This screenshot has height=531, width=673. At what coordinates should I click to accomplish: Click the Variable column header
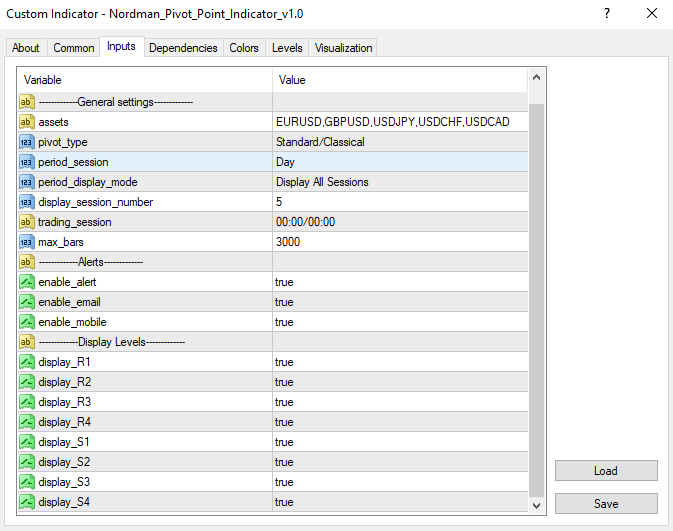pyautogui.click(x=145, y=80)
